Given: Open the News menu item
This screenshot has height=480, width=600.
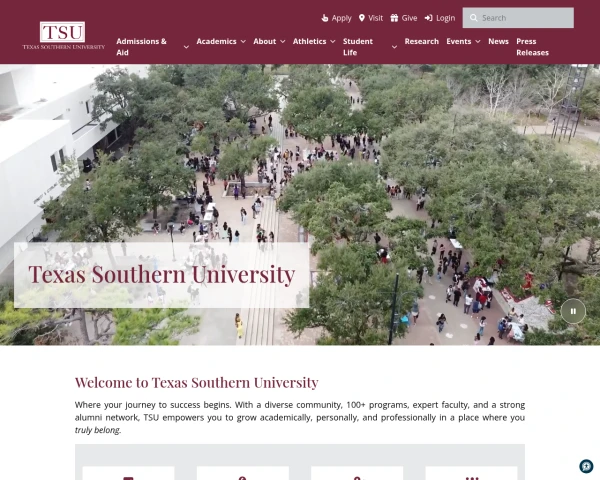Looking at the screenshot, I should (498, 41).
